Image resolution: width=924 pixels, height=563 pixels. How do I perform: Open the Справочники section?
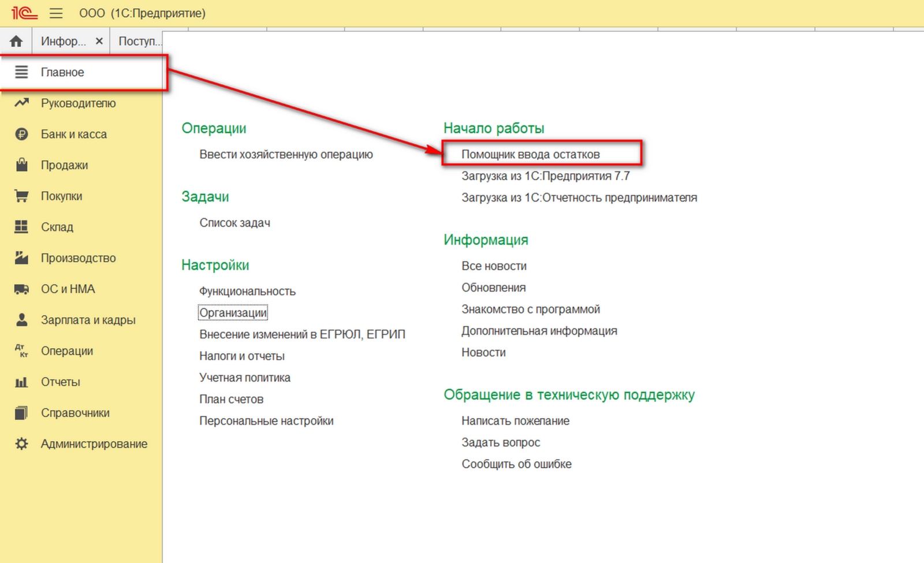[x=76, y=413]
